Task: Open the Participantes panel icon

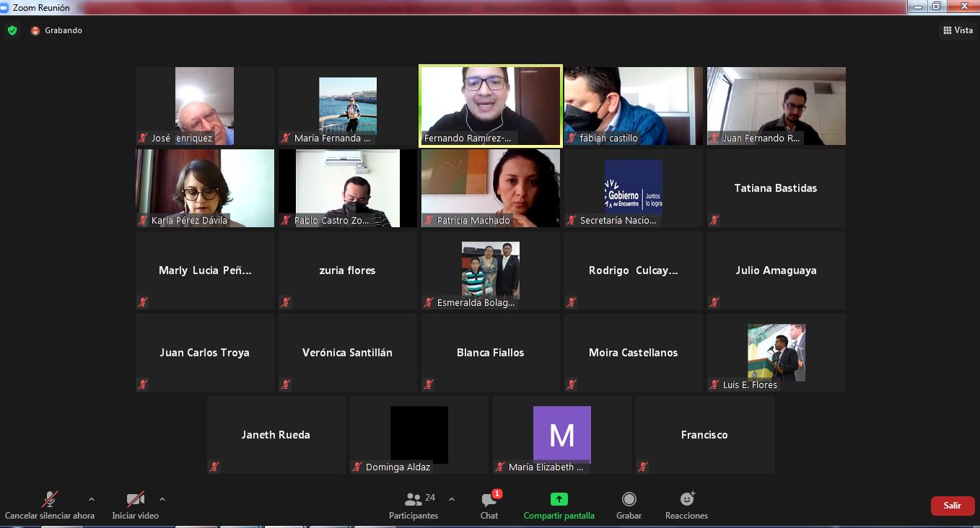Action: tap(414, 499)
